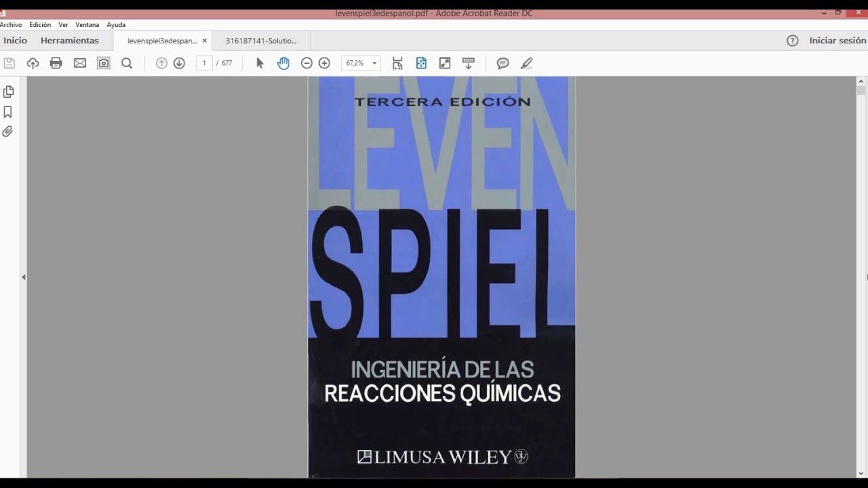Viewport: 868px width, 488px height.
Task: Upload file to cloud icon
Action: pos(33,63)
